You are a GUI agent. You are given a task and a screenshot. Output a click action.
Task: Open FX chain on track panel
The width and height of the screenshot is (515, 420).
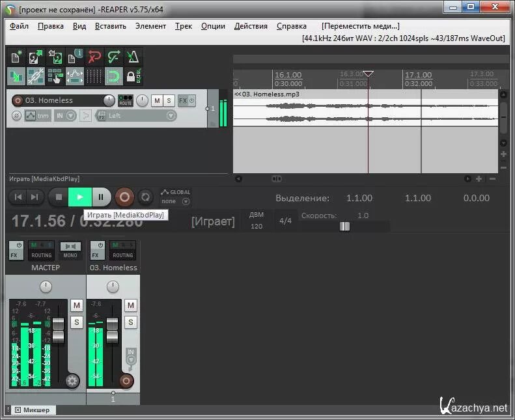[182, 100]
